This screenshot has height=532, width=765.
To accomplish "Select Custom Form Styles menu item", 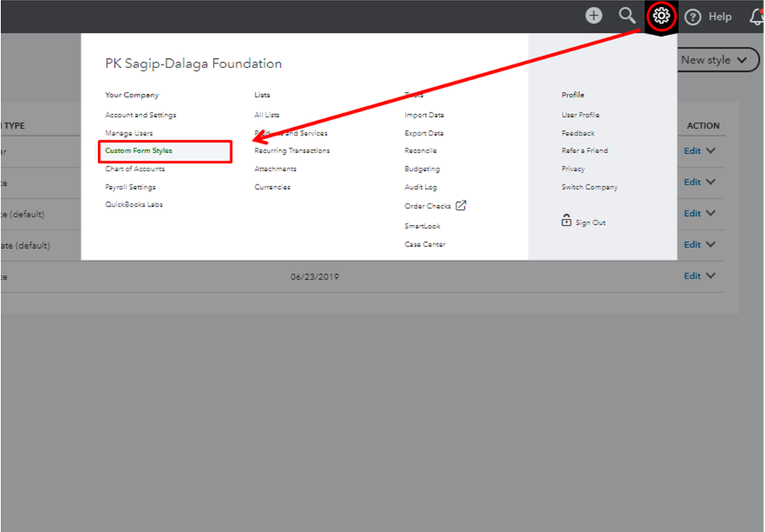I will (x=139, y=151).
